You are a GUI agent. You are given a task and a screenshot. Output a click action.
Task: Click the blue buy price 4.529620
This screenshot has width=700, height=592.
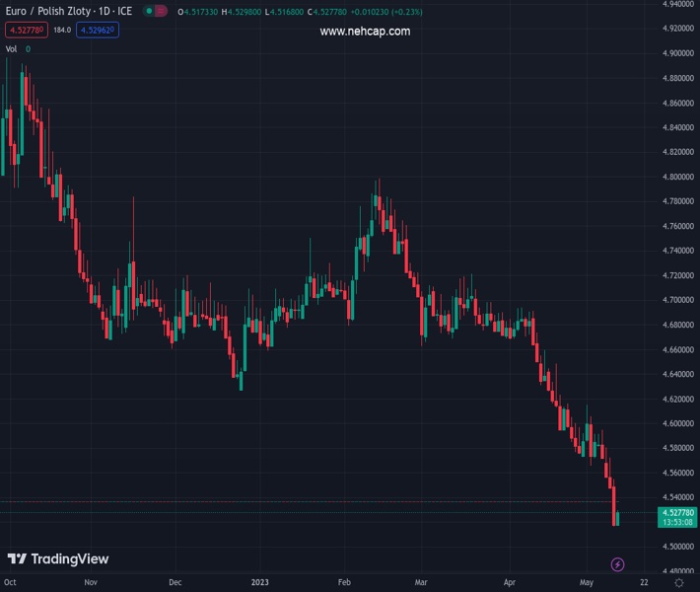pos(99,30)
